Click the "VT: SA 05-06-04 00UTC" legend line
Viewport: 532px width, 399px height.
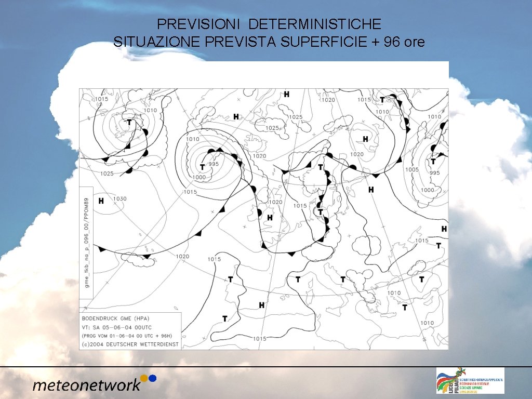point(117,328)
